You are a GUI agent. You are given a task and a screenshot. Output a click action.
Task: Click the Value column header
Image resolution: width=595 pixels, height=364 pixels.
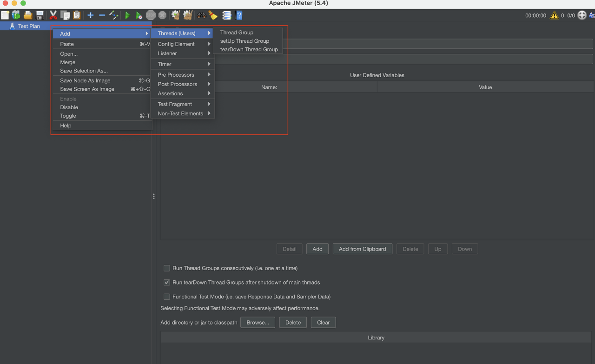click(x=485, y=87)
